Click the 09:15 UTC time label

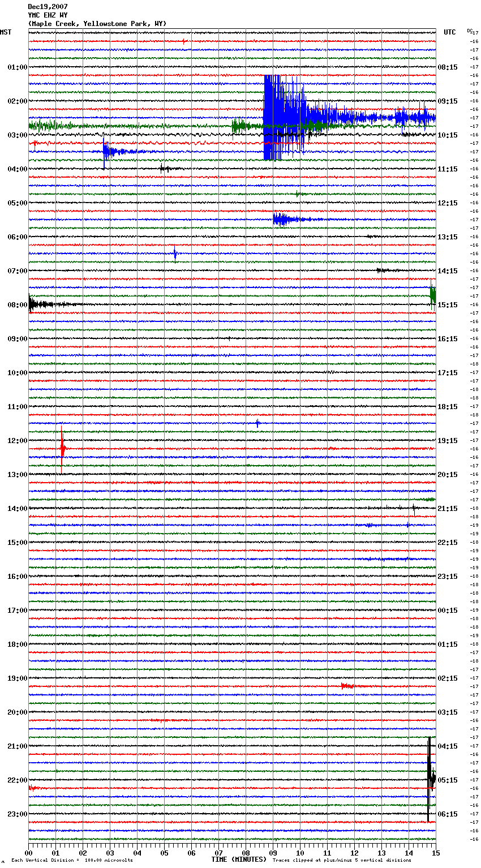tap(448, 101)
